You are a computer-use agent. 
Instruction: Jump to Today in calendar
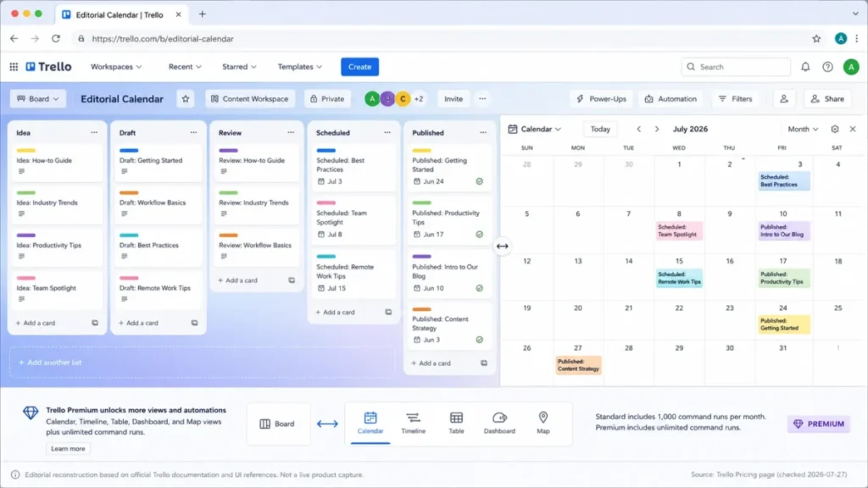[x=600, y=129]
